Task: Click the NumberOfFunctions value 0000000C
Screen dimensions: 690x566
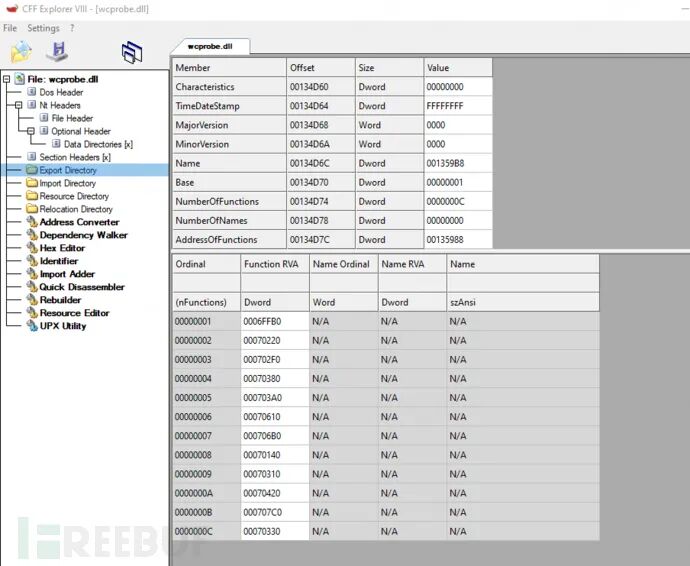Action: (458, 202)
